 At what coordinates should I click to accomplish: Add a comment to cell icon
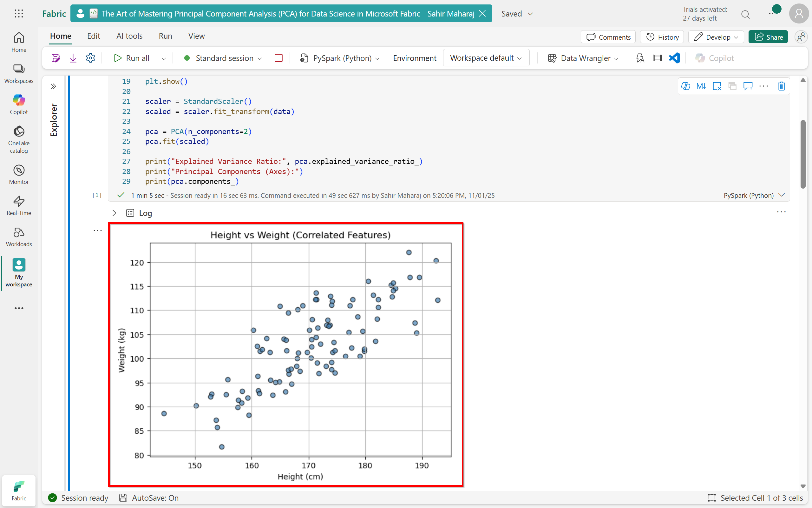click(748, 86)
